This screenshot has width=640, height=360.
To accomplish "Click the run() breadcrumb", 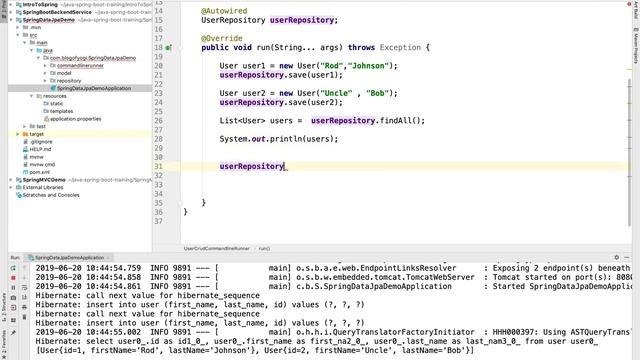I will point(264,248).
